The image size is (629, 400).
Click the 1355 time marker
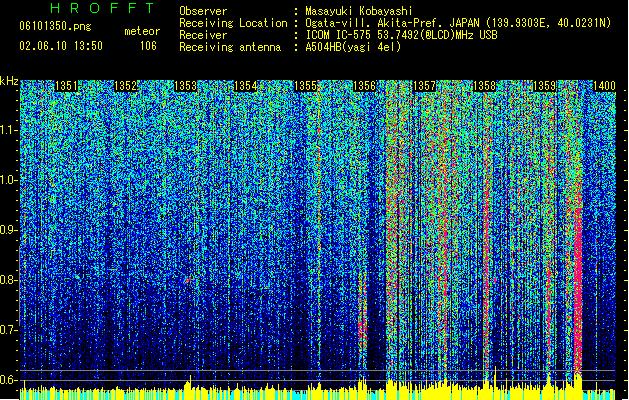pyautogui.click(x=305, y=86)
